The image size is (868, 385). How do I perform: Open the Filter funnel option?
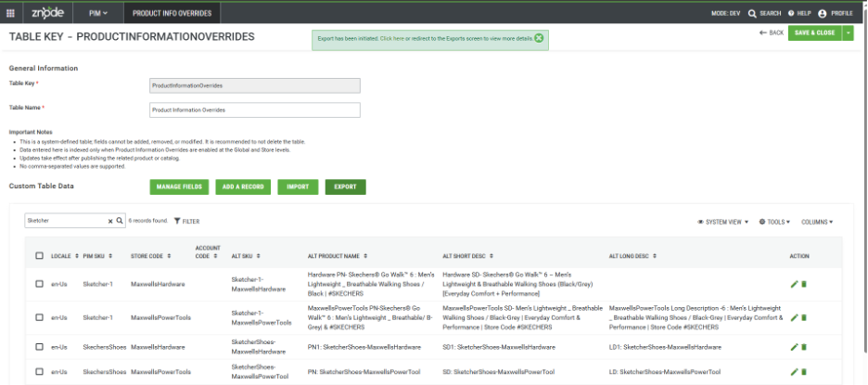(x=186, y=221)
